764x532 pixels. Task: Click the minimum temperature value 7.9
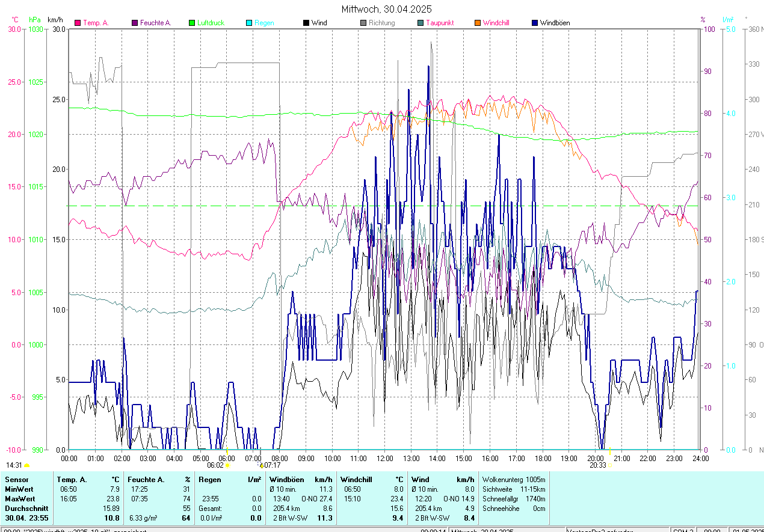pyautogui.click(x=116, y=489)
